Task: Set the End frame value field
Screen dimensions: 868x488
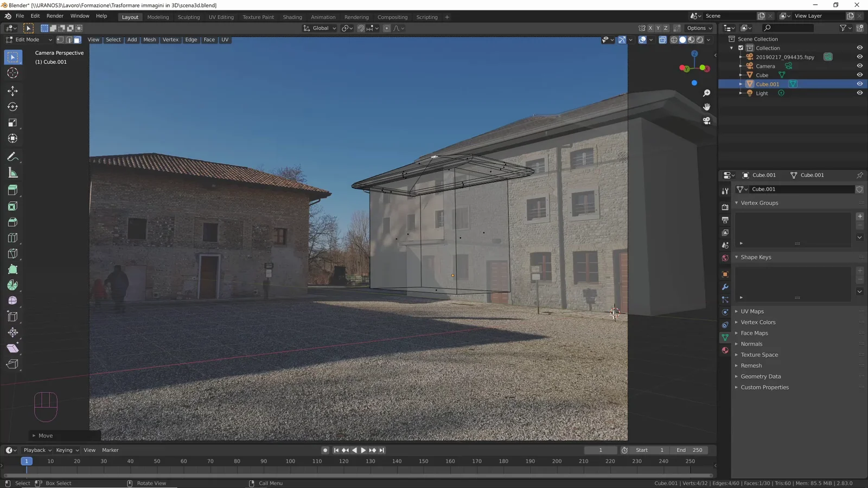Action: point(690,450)
